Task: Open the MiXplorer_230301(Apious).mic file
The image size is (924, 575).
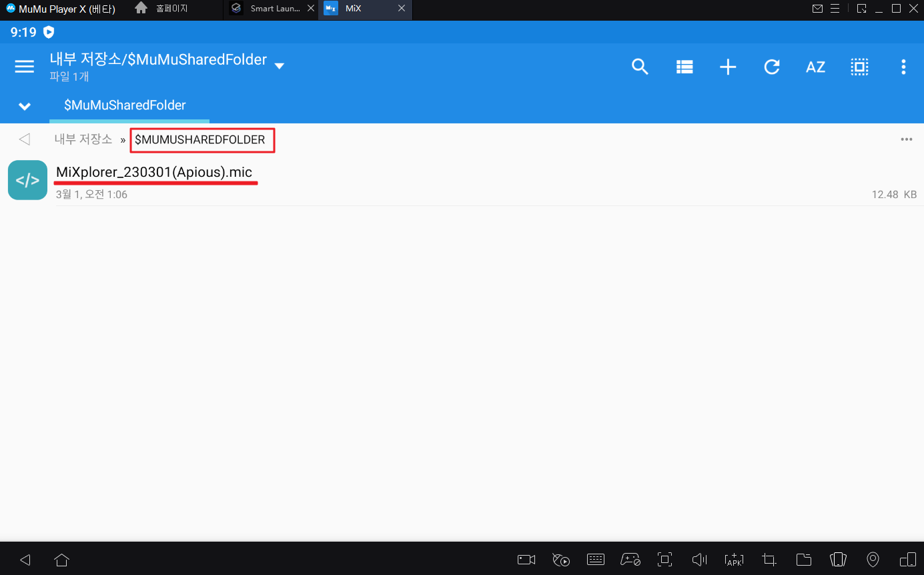Action: [462, 180]
